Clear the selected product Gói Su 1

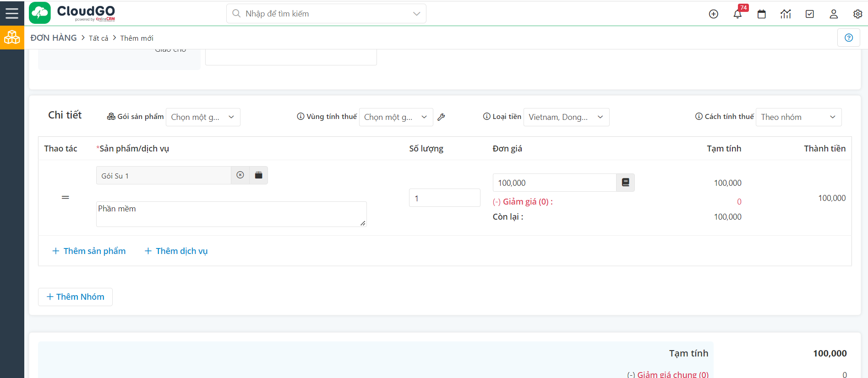(240, 175)
